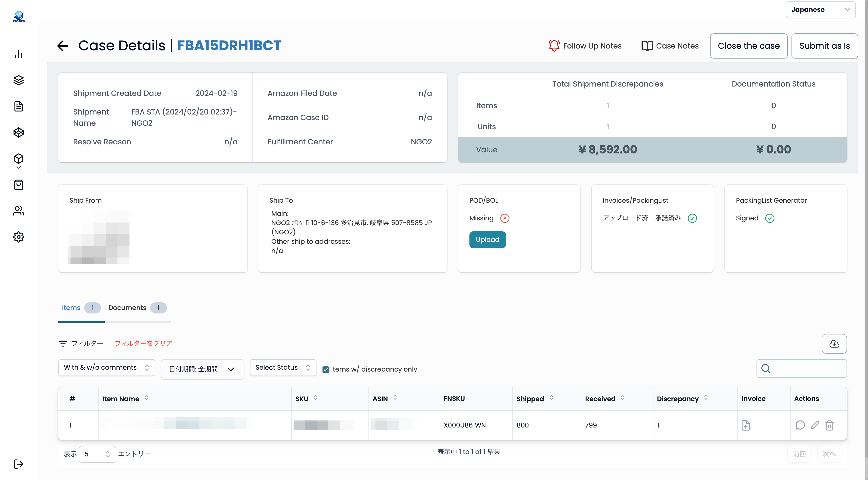Screen dimensions: 868x480
Task: Open the Select Status dropdown
Action: [x=283, y=367]
